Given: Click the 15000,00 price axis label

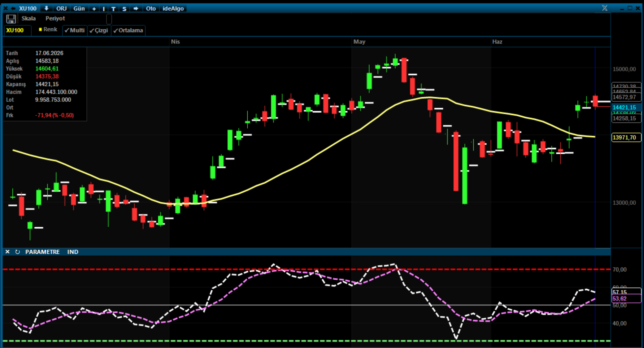Looking at the screenshot, I should coord(624,69).
